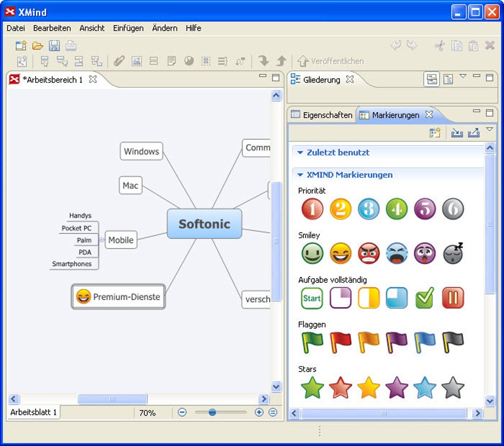Select the Windows topic node
504x446 pixels.
tap(141, 151)
